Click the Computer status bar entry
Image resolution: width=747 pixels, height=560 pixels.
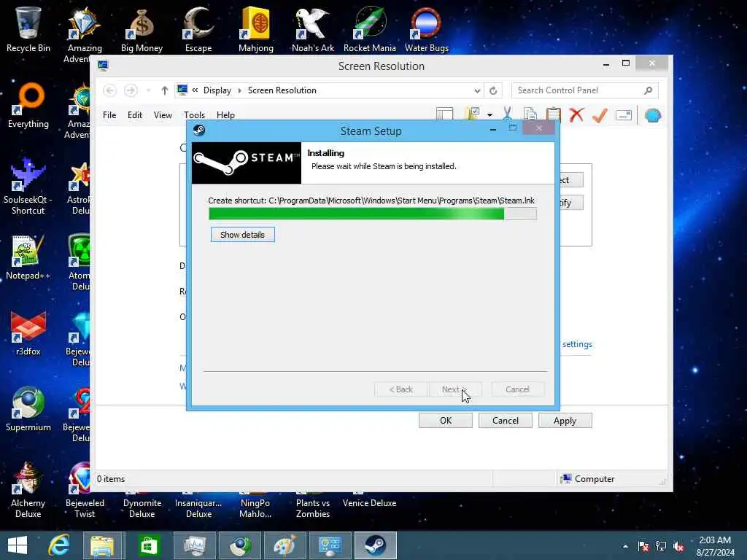click(587, 479)
